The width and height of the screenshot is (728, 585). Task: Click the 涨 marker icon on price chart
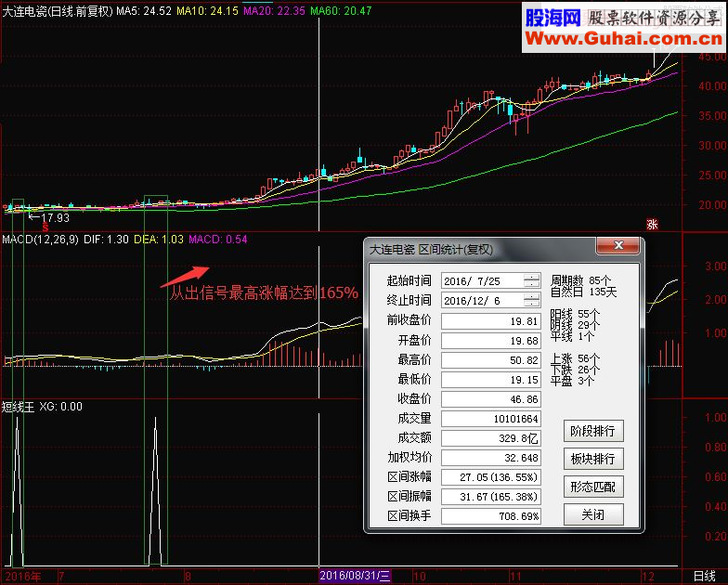[652, 225]
